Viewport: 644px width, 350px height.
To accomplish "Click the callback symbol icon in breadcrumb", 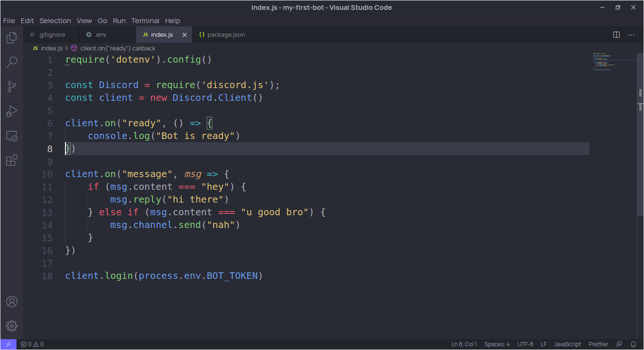I will coord(74,49).
